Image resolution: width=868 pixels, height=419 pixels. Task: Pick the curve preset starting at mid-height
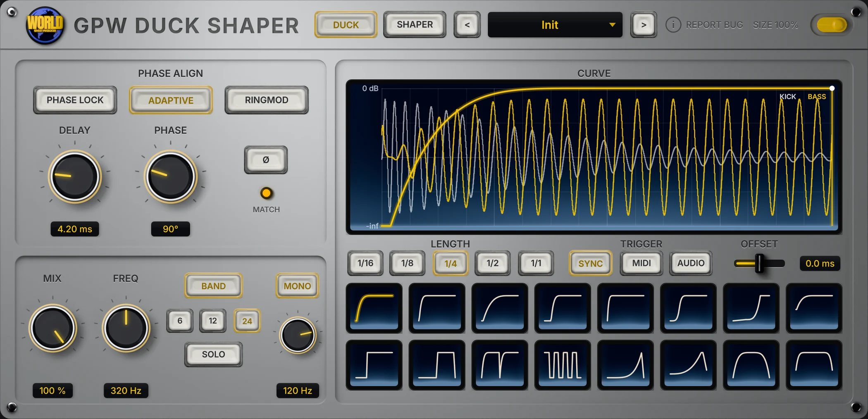click(814, 308)
